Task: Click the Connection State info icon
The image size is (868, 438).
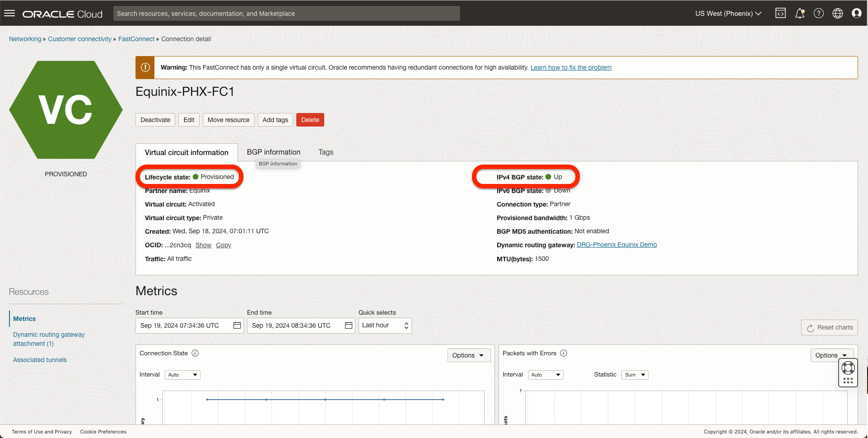Action: [195, 353]
